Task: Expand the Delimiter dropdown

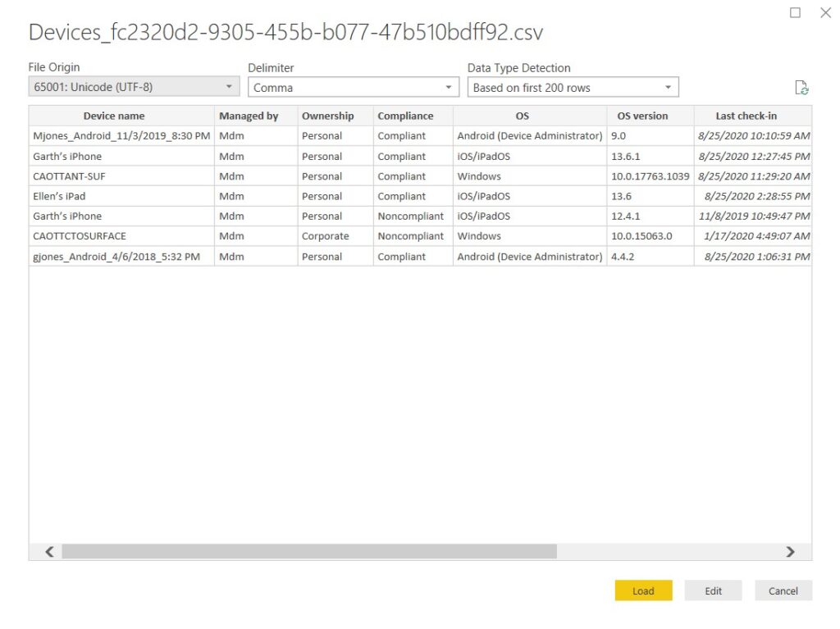Action: [x=354, y=88]
